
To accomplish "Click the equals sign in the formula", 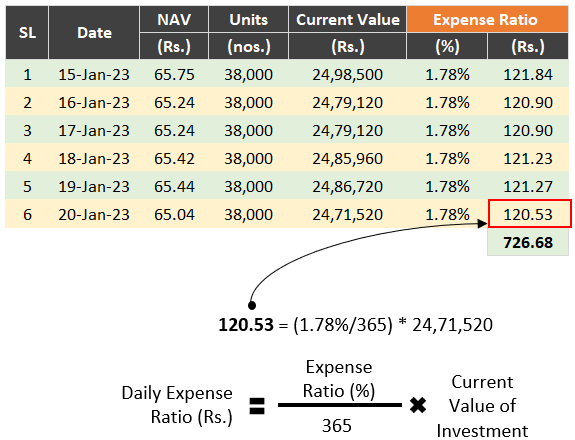I will 257,406.
